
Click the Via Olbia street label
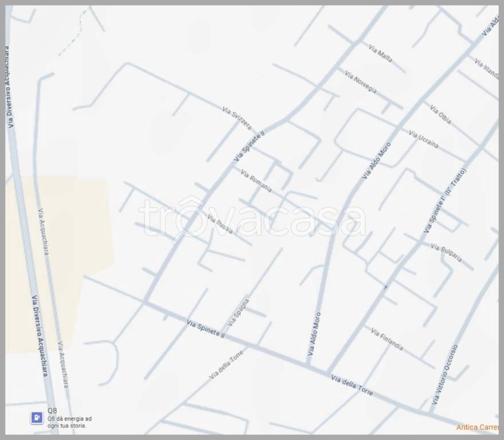(x=440, y=114)
